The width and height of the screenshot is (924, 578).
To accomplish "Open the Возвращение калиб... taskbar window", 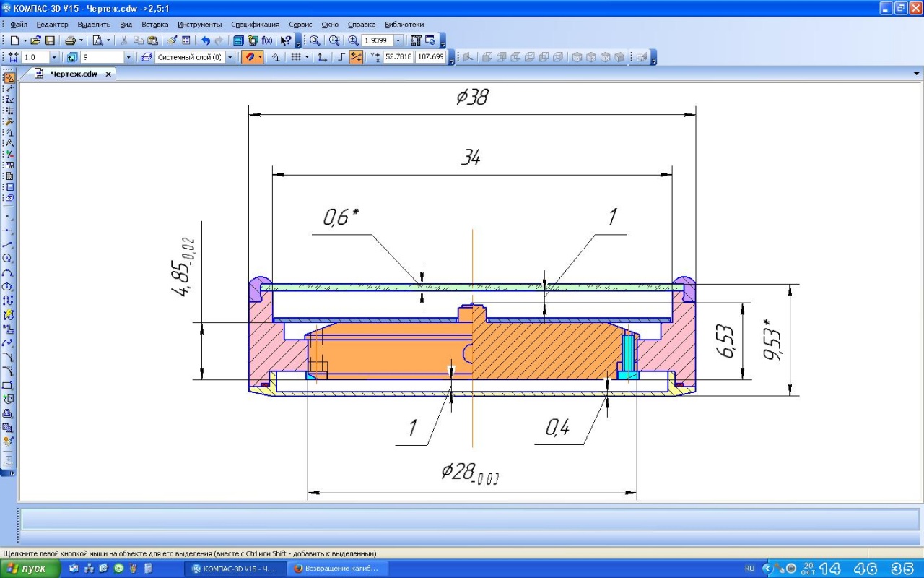I will (x=335, y=569).
